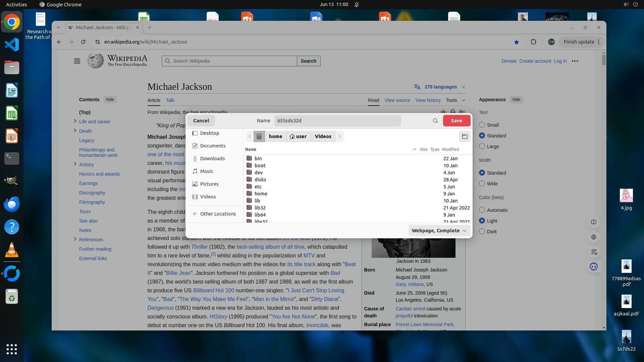The height and width of the screenshot is (362, 644).
Task: Reload the Wikipedia page
Action: tap(83, 42)
